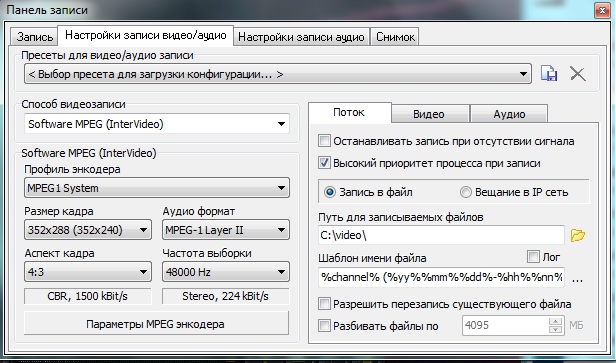This screenshot has width=616, height=363.
Task: Open the Способ видеозаписи dropdown
Action: pos(157,124)
